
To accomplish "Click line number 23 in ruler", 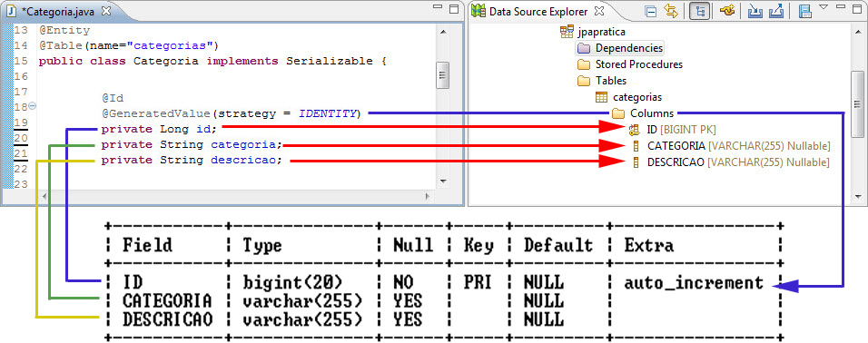I will click(x=21, y=184).
